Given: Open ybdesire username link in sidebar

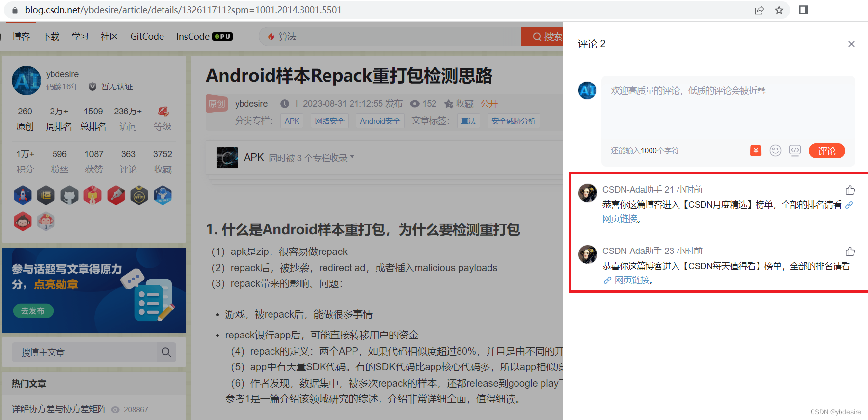Looking at the screenshot, I should click(62, 74).
